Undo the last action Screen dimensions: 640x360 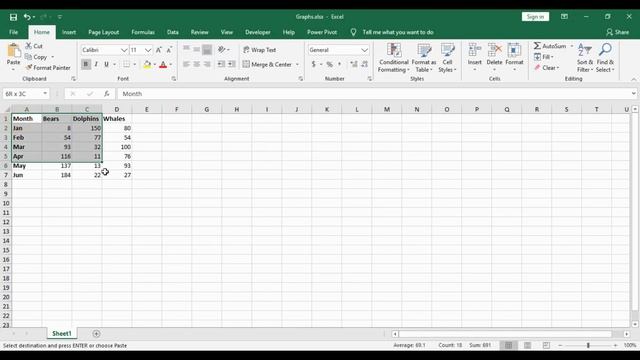(x=27, y=17)
